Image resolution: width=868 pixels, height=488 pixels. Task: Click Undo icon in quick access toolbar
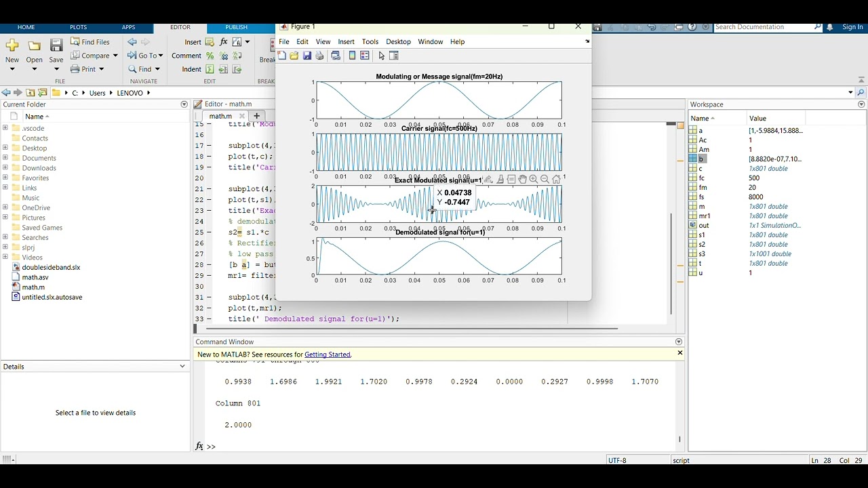pyautogui.click(x=652, y=27)
